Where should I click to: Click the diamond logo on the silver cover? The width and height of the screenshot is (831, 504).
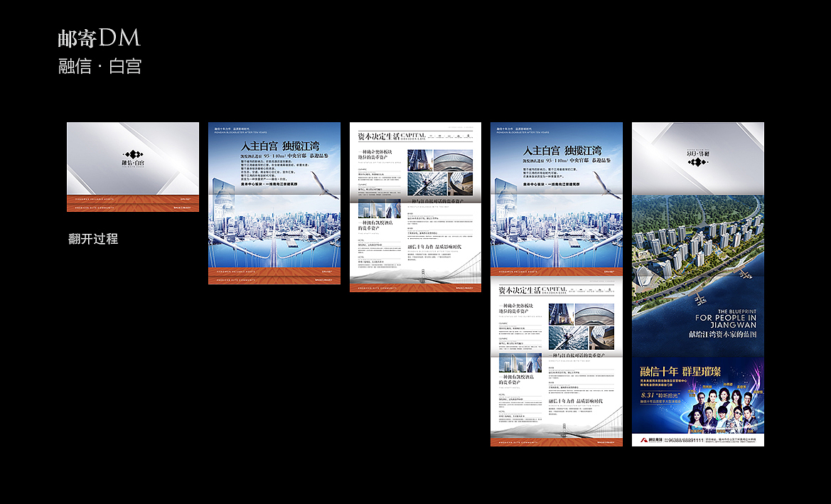pos(132,155)
